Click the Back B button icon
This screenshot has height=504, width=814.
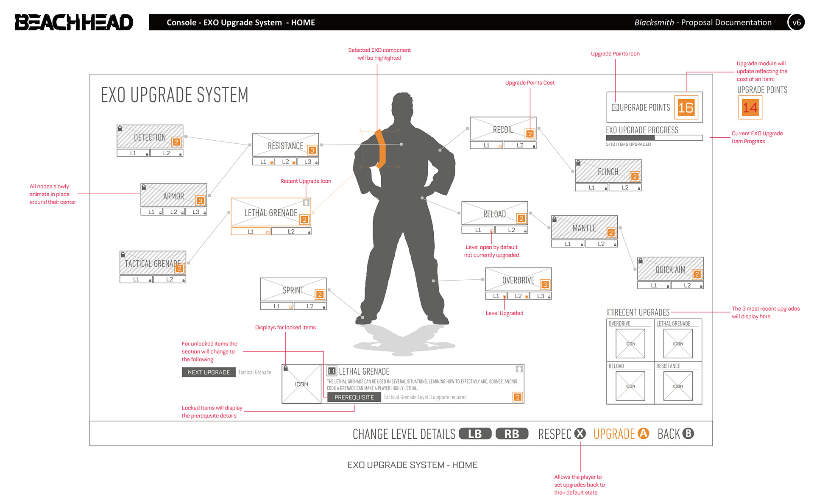click(x=689, y=434)
